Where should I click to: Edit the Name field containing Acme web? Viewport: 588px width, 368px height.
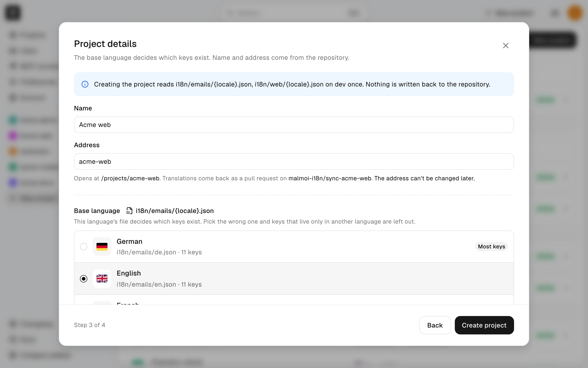tap(294, 125)
